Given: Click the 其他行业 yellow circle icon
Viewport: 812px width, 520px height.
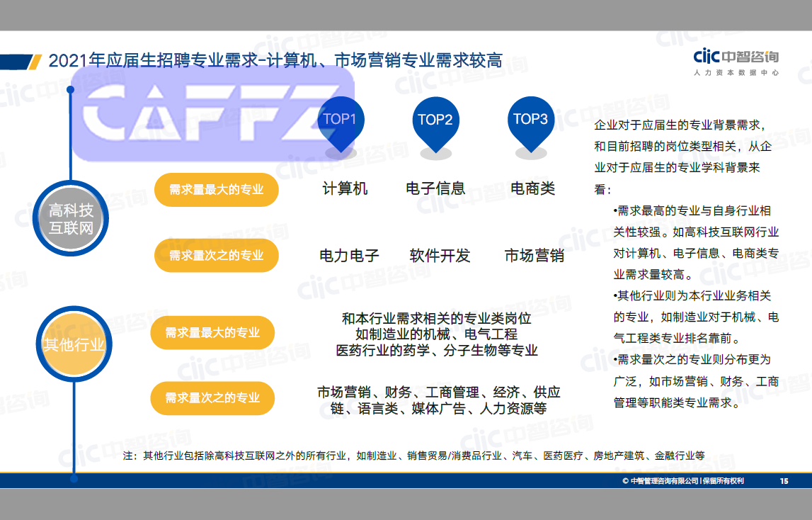Looking at the screenshot, I should [73, 344].
